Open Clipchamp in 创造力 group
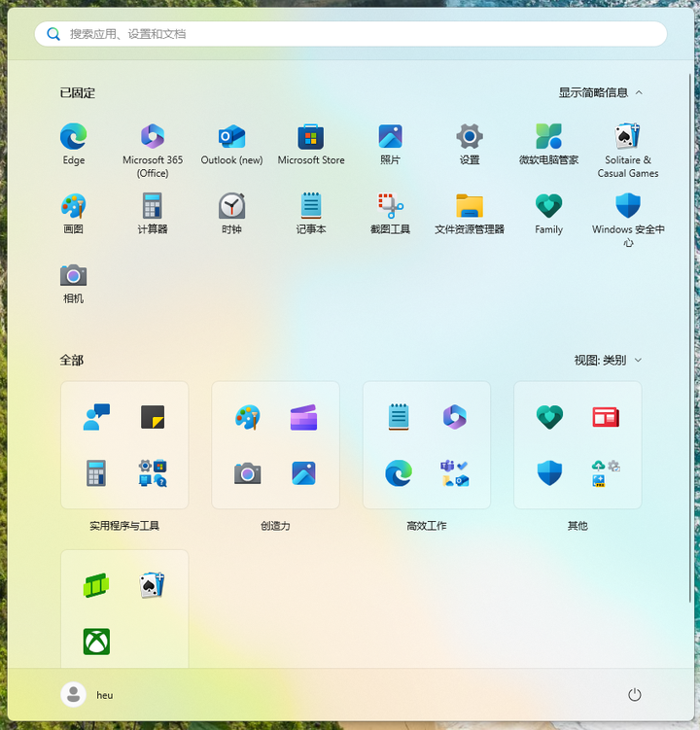Viewport: 700px width, 730px height. pos(303,417)
